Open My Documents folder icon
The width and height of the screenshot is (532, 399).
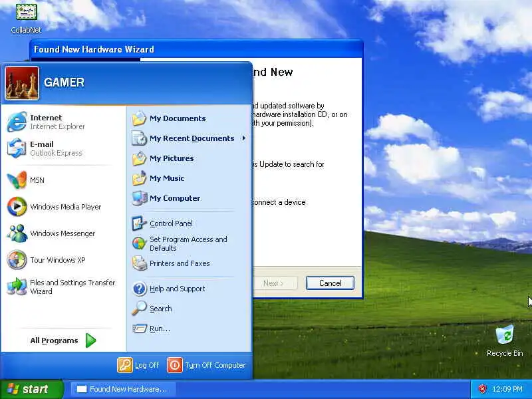click(x=139, y=118)
